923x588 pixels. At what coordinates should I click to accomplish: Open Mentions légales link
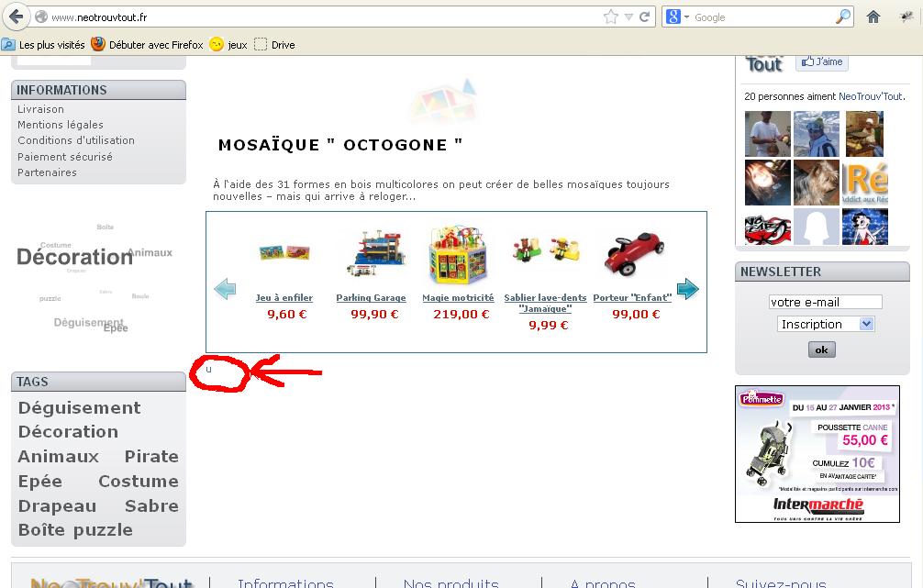pos(60,125)
